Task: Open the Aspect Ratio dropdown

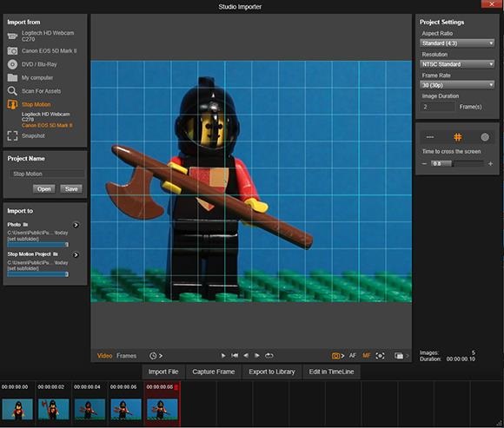Action: pyautogui.click(x=457, y=43)
